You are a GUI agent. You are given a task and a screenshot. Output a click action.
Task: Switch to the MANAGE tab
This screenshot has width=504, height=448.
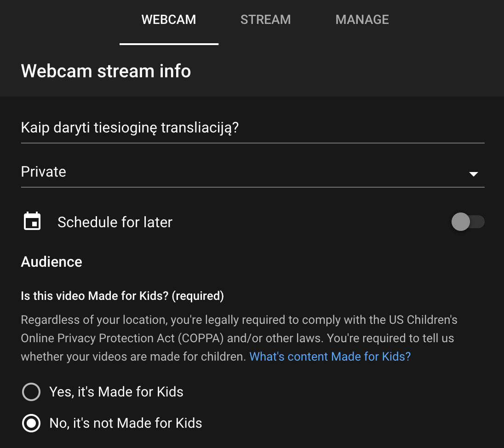point(362,20)
